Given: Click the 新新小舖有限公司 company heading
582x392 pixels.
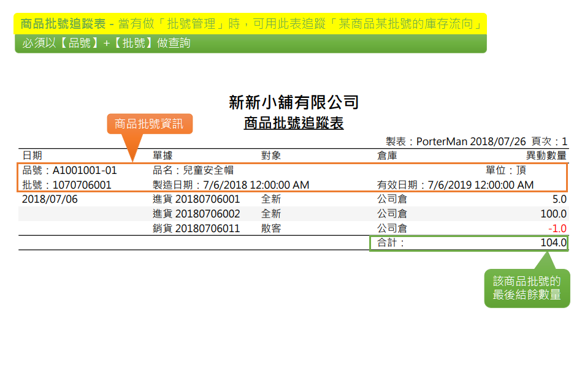Looking at the screenshot, I should point(293,102).
